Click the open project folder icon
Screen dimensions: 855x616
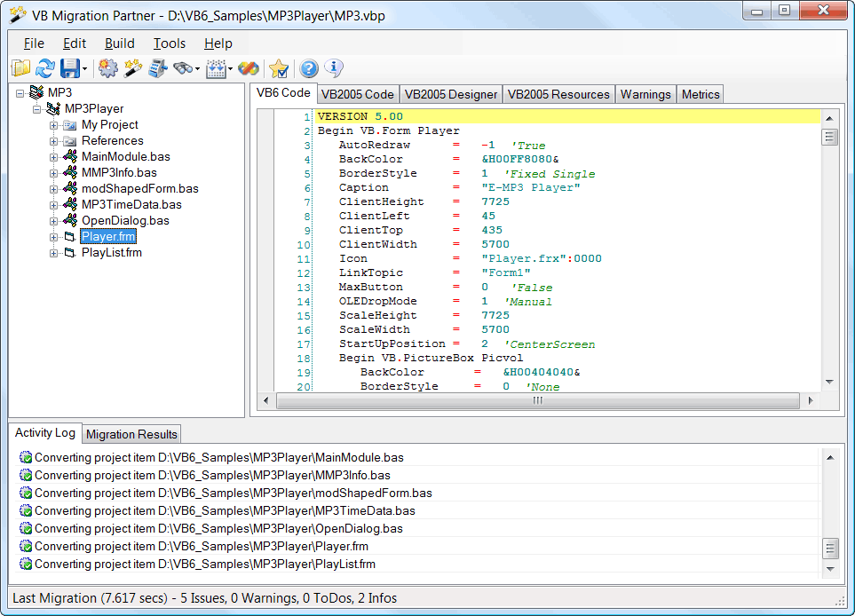(x=20, y=68)
